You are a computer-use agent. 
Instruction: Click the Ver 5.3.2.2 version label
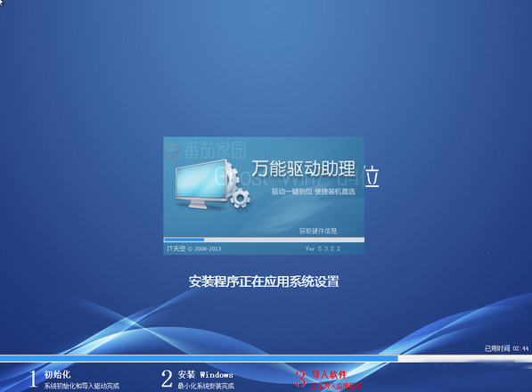323,249
